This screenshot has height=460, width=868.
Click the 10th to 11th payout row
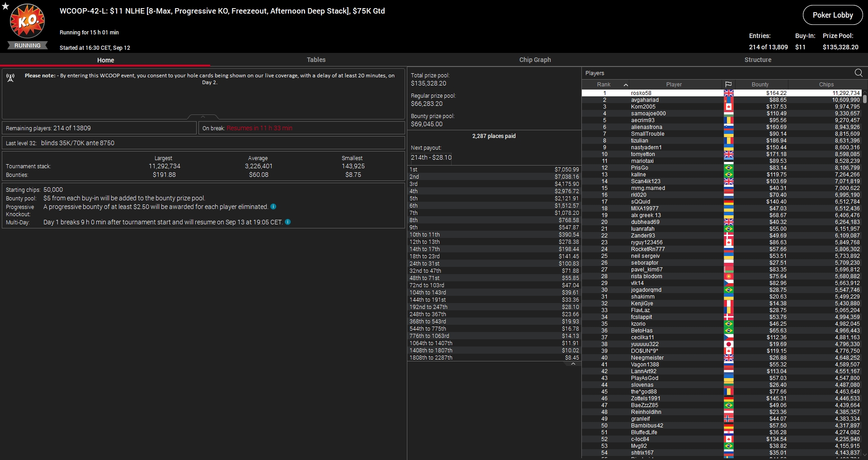pyautogui.click(x=494, y=235)
